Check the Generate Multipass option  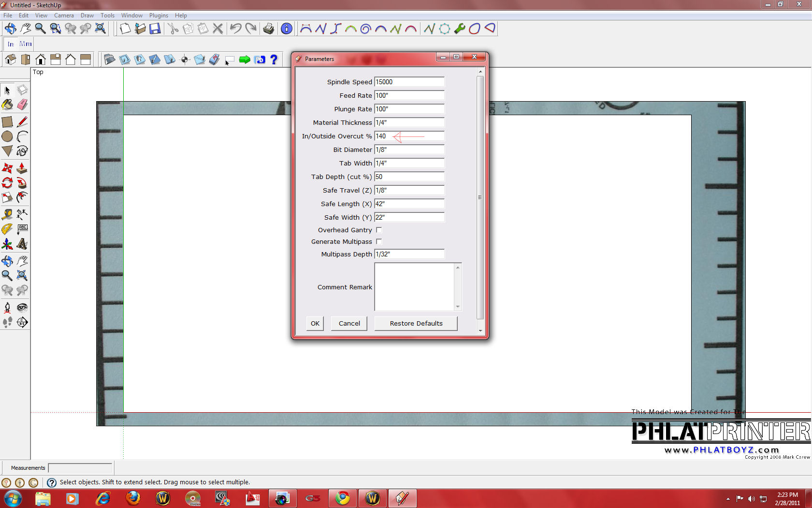click(x=379, y=242)
